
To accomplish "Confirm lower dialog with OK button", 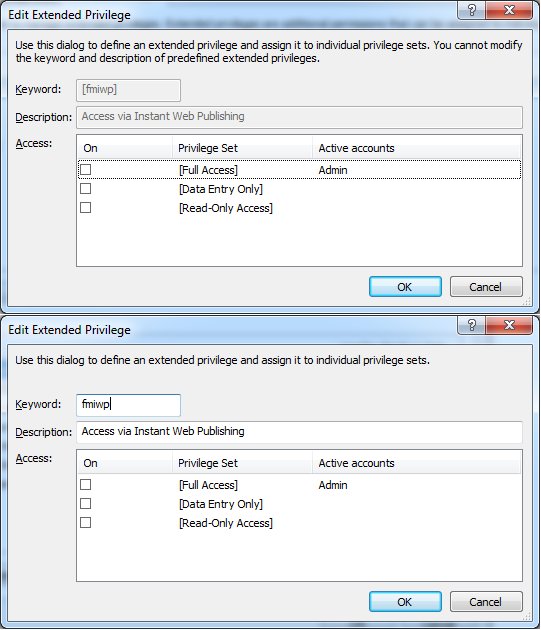I will [405, 602].
